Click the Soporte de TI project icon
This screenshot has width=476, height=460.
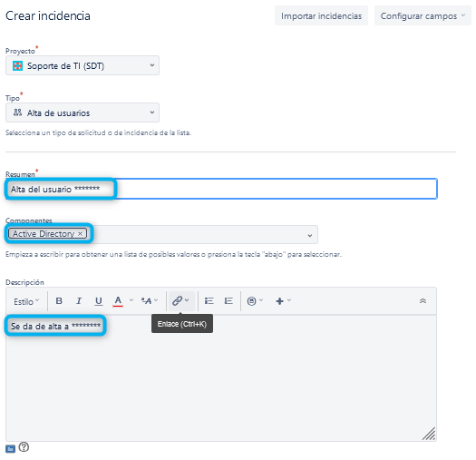tap(17, 65)
